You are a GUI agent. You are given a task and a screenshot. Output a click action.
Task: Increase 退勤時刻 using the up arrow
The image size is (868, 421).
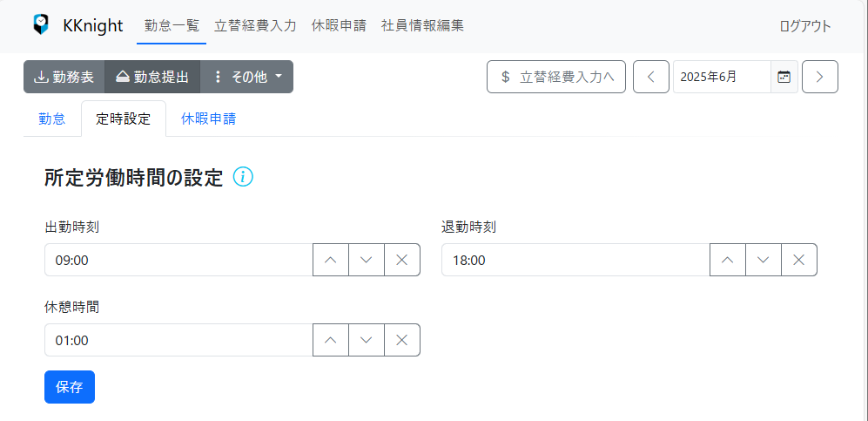tap(728, 260)
